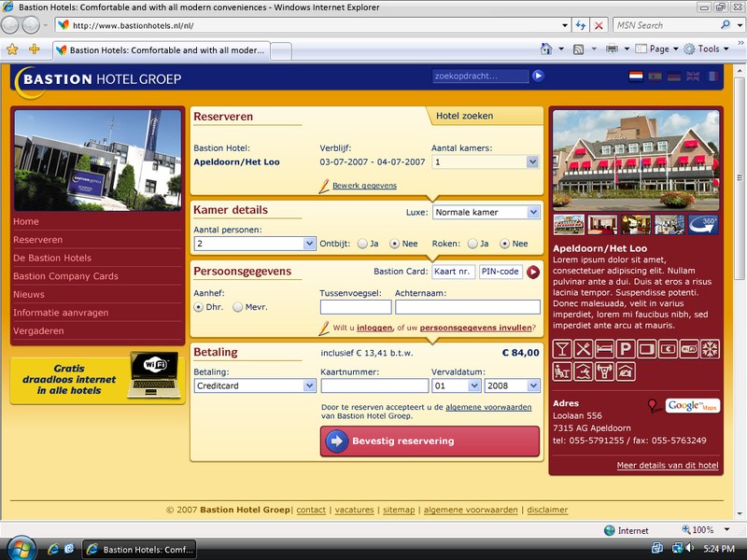This screenshot has width=747, height=560.
Task: Click the search go arrow next to zoekopdracht
Action: pos(539,77)
